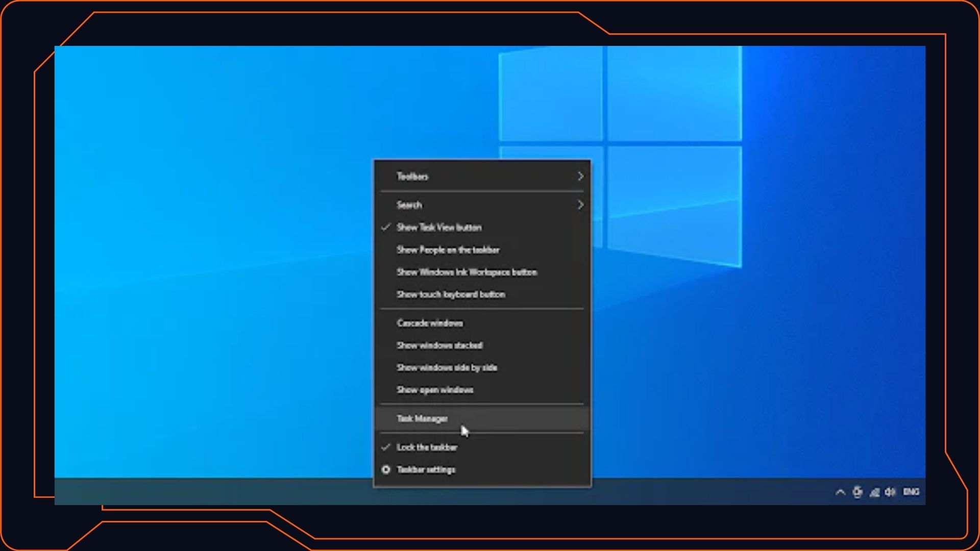Toggle Lock the taskbar checkmark
980x551 pixels.
tap(386, 447)
